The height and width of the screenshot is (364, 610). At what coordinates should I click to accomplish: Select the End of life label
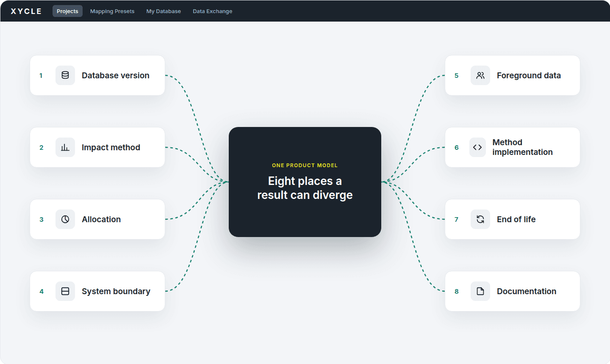(x=516, y=219)
